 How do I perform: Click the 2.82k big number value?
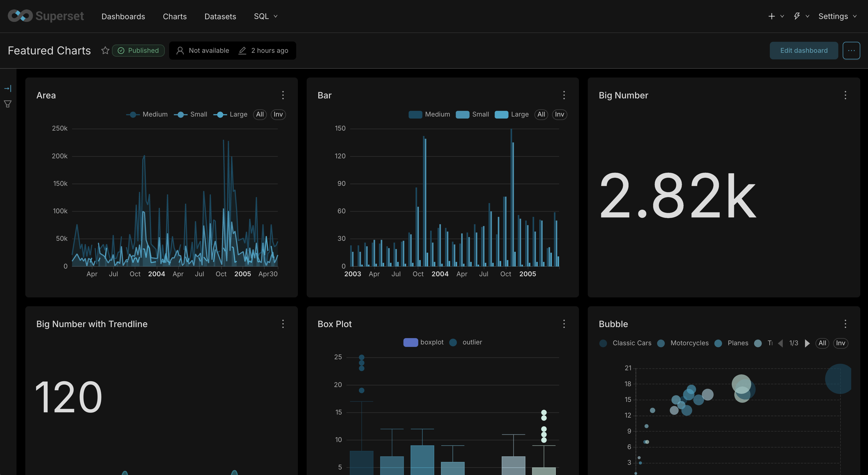(x=678, y=195)
